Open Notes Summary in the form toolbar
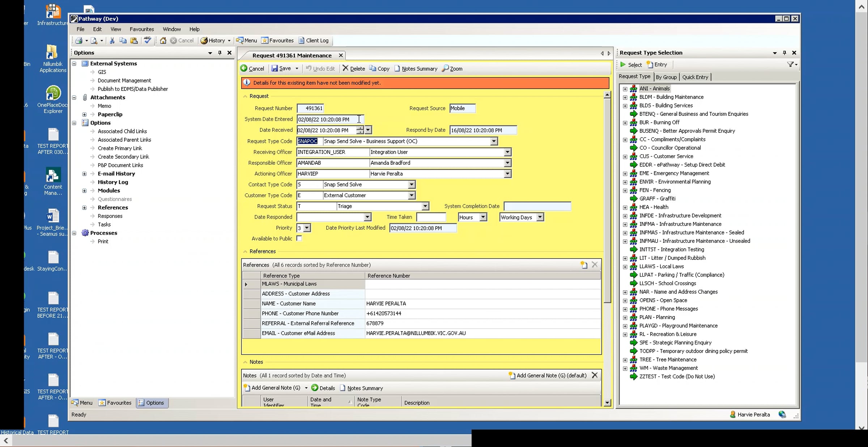This screenshot has height=447, width=868. [x=416, y=68]
